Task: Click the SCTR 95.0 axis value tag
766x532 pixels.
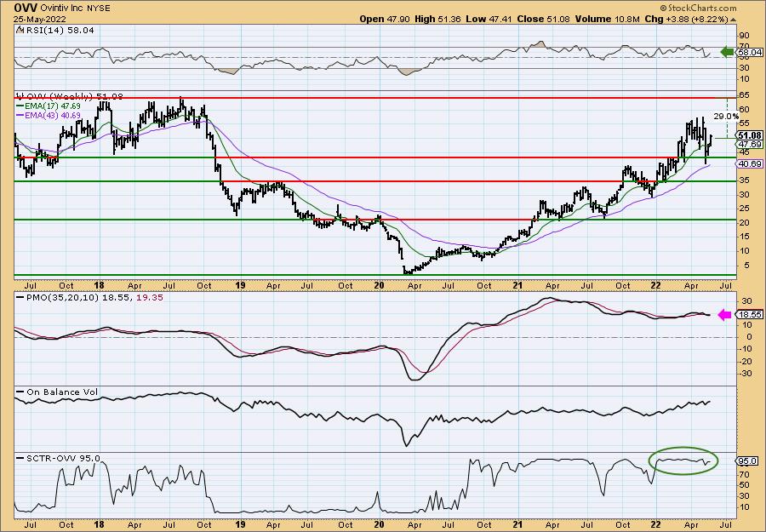Action: pyautogui.click(x=747, y=461)
